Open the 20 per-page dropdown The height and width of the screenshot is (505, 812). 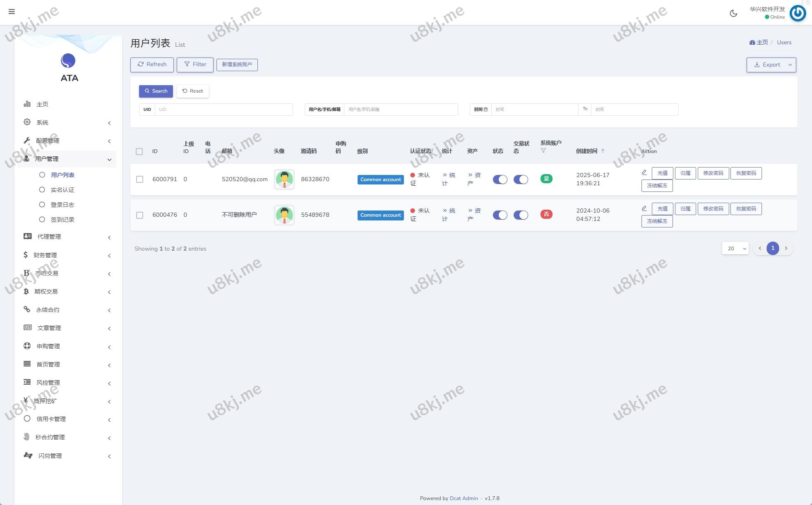click(735, 249)
